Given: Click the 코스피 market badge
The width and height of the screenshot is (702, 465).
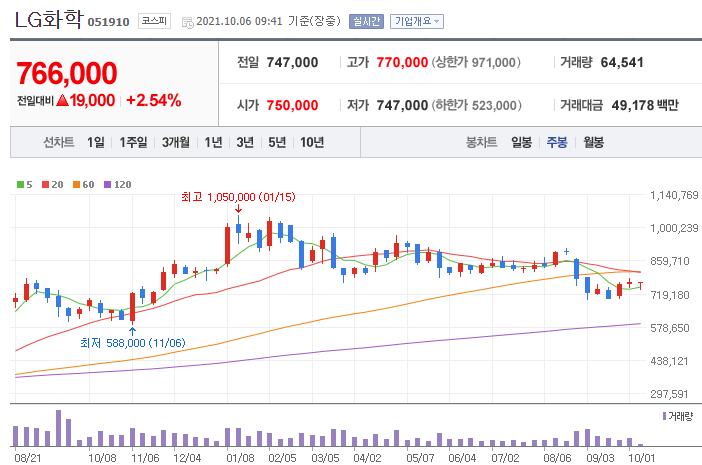Looking at the screenshot, I should click(154, 21).
